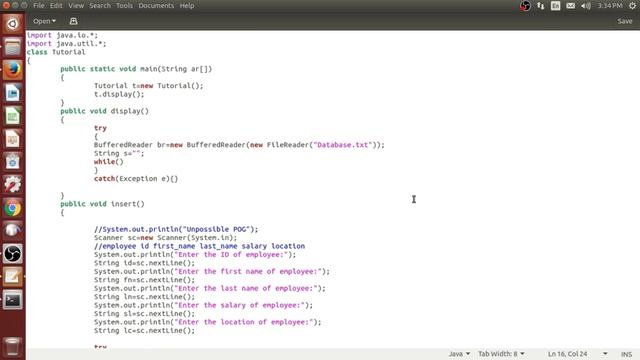Viewport: 640px width, 360px height.
Task: Open the Terminal from dock
Action: pos(13,300)
